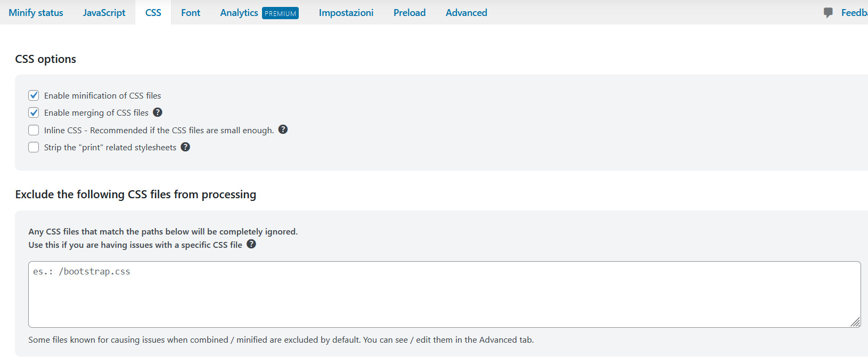868x364 pixels.
Task: Click the text area resize handle
Action: [855, 322]
